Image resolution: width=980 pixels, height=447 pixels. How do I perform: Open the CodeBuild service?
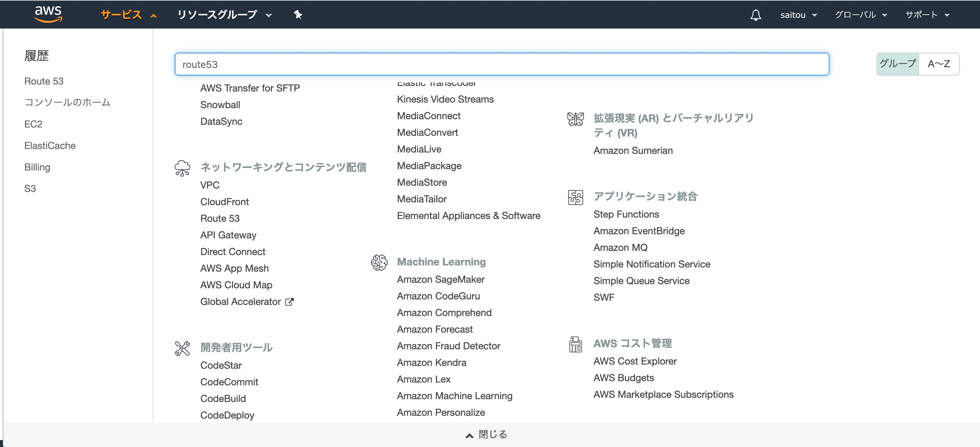point(223,399)
